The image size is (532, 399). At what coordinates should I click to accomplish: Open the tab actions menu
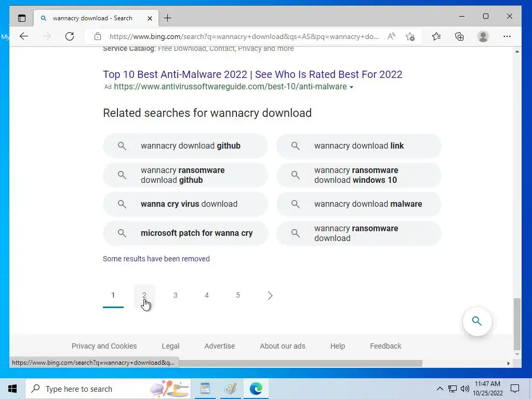[22, 18]
